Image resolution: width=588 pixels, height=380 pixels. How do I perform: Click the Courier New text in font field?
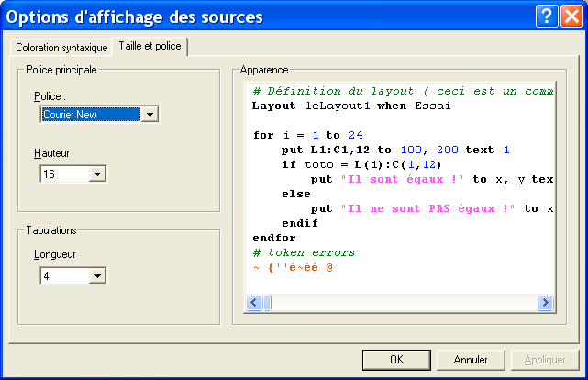point(90,115)
